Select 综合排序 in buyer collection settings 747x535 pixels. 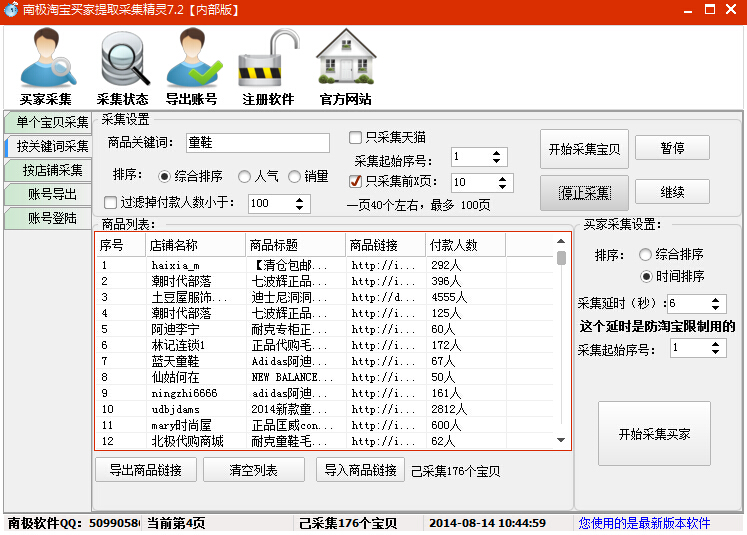[645, 254]
